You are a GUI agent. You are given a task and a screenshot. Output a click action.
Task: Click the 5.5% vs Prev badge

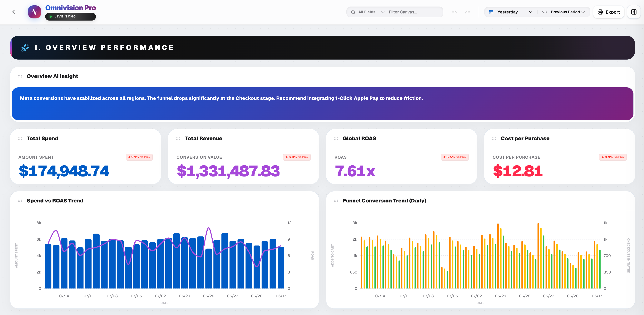click(x=455, y=157)
